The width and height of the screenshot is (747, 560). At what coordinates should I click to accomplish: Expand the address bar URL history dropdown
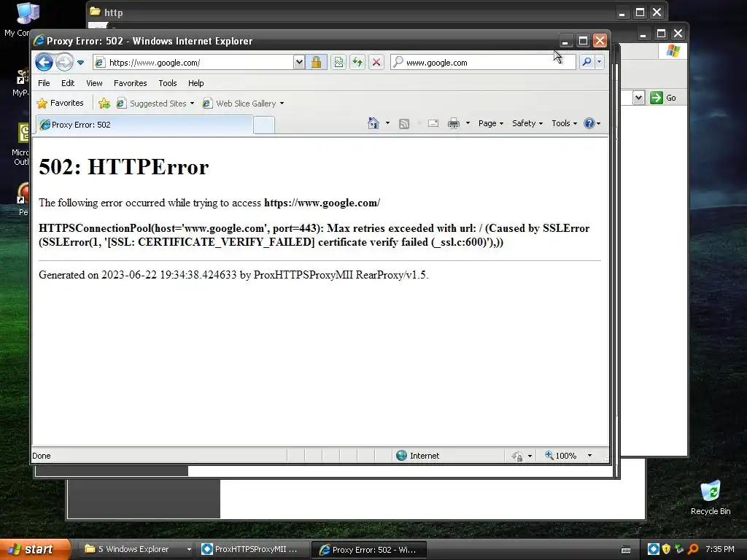tap(298, 62)
